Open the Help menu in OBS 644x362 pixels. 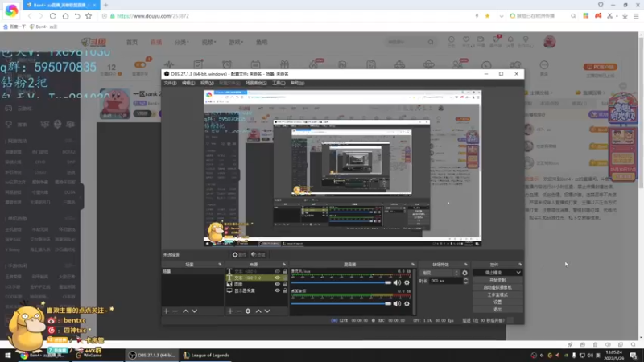(297, 83)
